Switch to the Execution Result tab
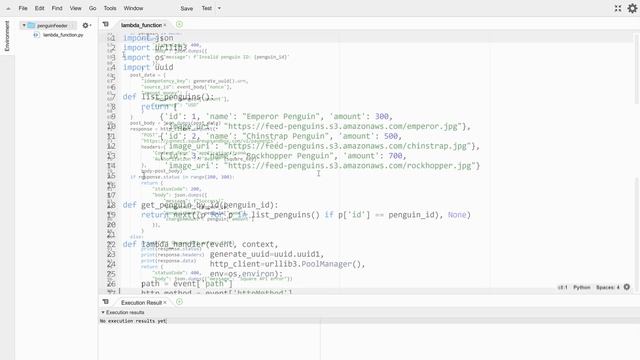 click(141, 302)
